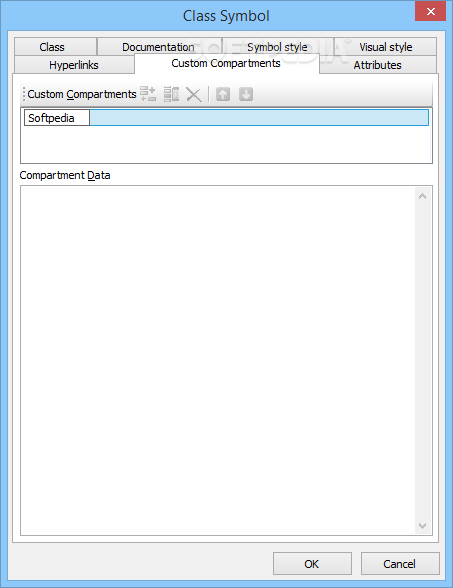Screen dimensions: 453x588
Task: Switch to the Visual style tab
Action: [386, 47]
